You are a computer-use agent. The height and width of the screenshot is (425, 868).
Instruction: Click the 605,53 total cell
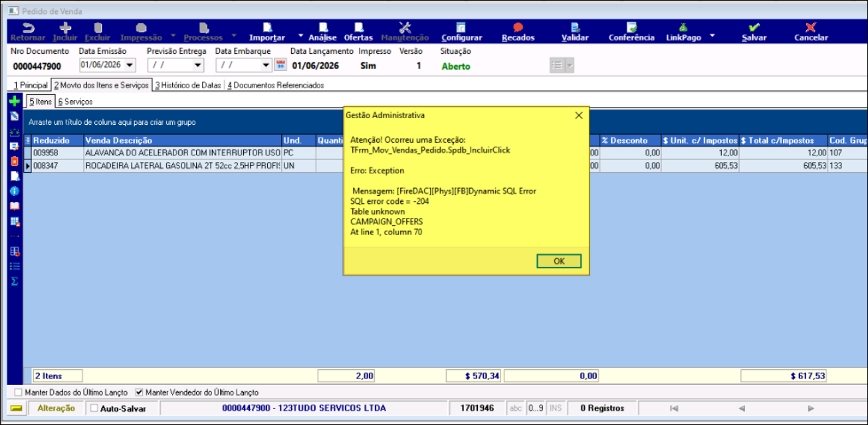(x=784, y=165)
